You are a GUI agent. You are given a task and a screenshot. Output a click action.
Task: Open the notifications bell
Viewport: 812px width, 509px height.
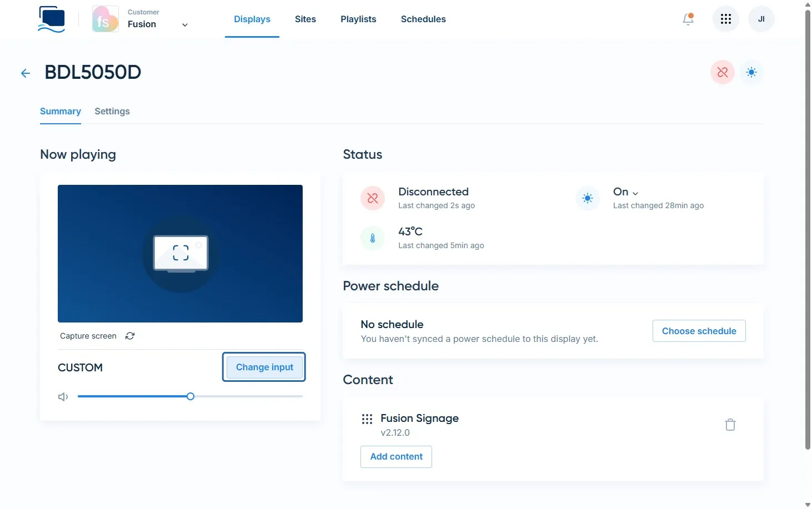[688, 19]
